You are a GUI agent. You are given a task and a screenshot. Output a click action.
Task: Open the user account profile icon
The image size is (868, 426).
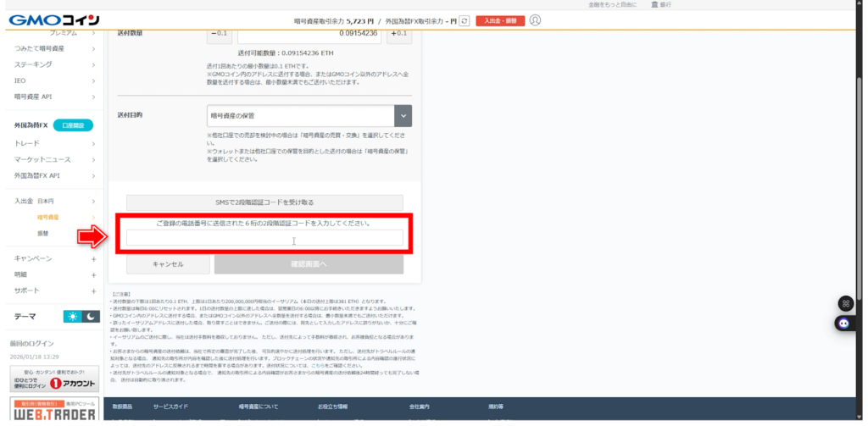(535, 20)
